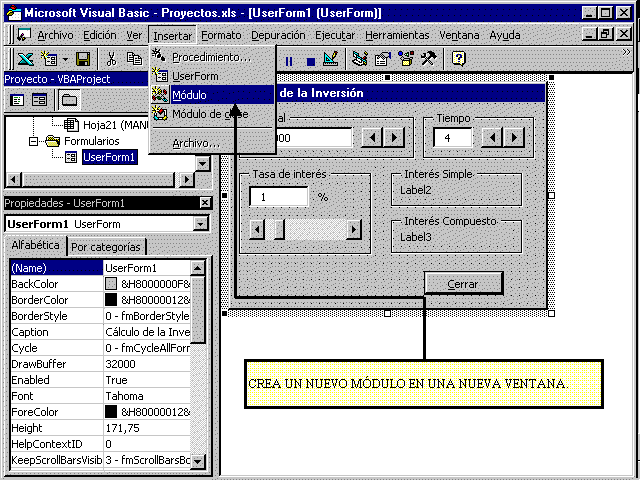
Task: Open the Archivo menu
Action: (x=55, y=36)
